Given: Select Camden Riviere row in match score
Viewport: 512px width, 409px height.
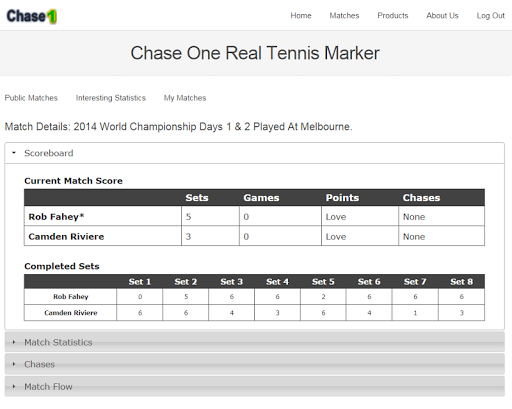Looking at the screenshot, I should pos(254,236).
